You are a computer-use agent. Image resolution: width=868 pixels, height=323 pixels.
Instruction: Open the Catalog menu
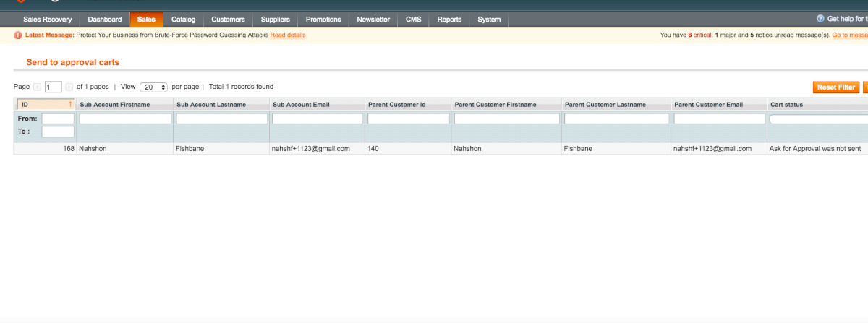point(183,20)
